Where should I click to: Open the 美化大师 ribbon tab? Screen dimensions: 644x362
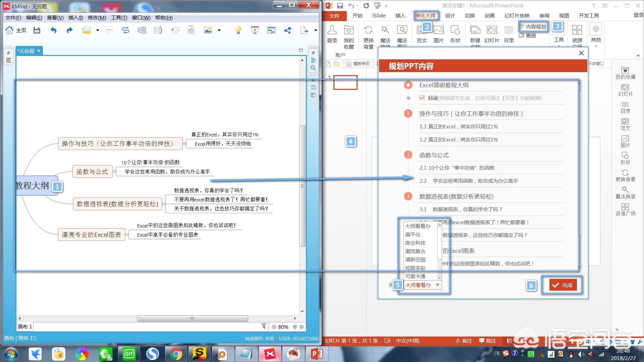tap(425, 15)
